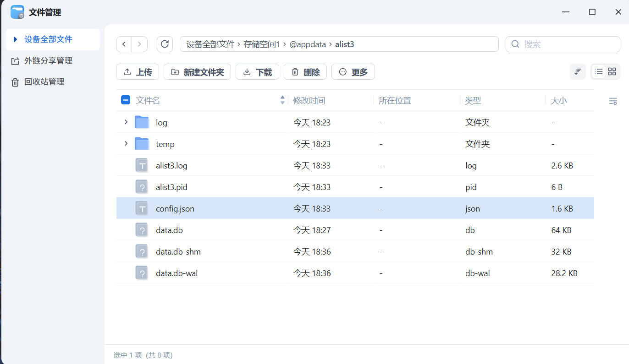Viewport: 629px width, 364px height.
Task: Switch to grid view
Action: coord(612,71)
